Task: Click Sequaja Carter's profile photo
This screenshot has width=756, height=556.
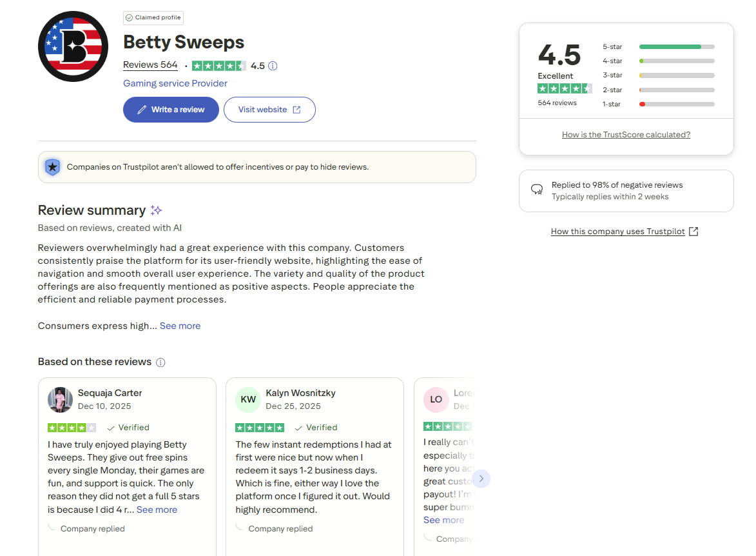Action: click(x=60, y=399)
